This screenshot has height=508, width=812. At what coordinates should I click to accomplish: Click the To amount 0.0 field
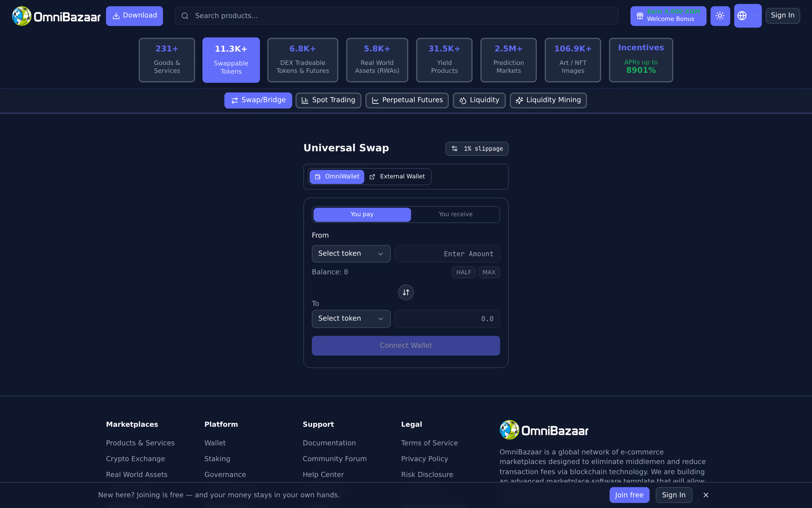(447, 319)
